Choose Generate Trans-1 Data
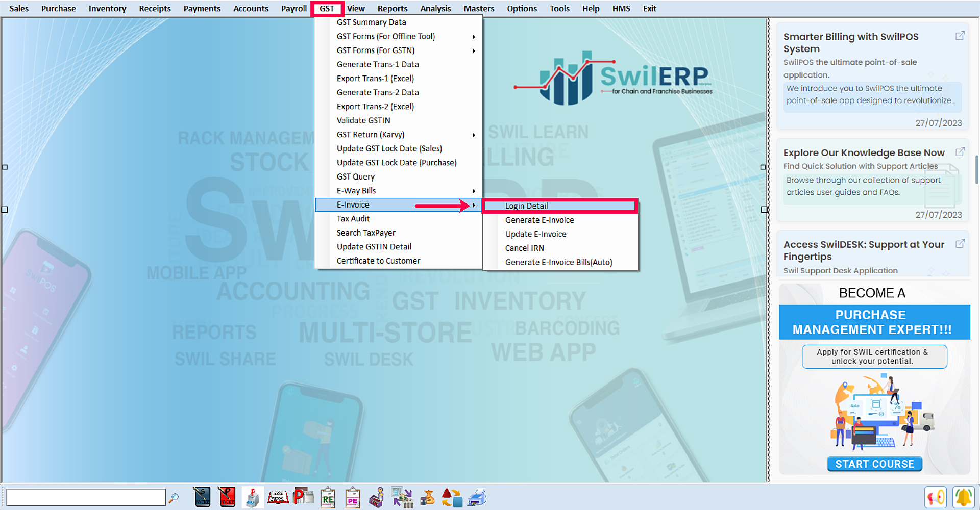Viewport: 980px width, 510px height. tap(399, 64)
